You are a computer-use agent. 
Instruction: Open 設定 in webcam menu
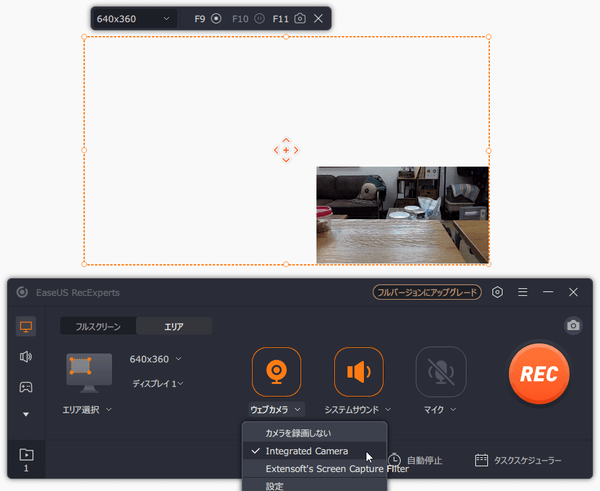[x=315, y=485]
